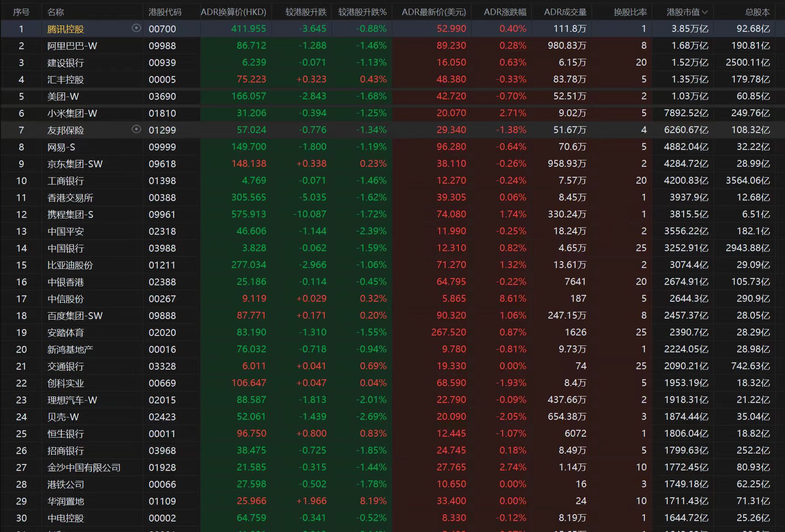Click the 8.19% premium value
The height and width of the screenshot is (532, 785).
[x=373, y=501]
